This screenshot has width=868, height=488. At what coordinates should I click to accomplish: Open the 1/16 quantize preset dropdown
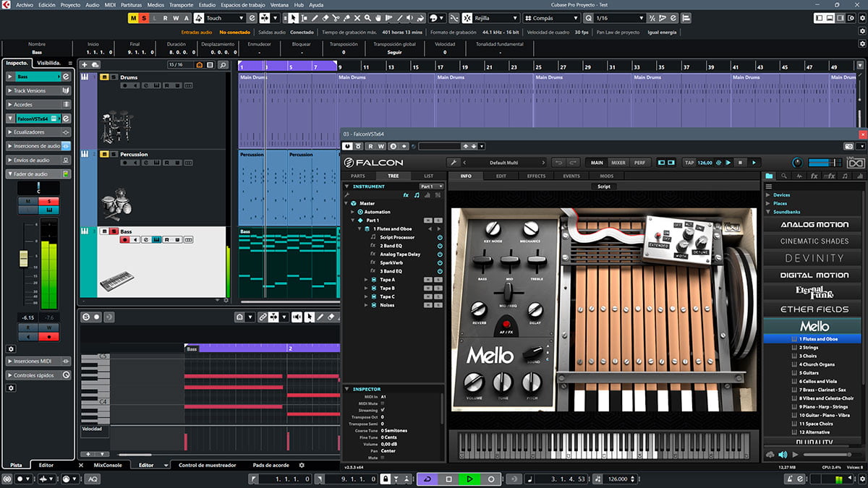(x=618, y=17)
